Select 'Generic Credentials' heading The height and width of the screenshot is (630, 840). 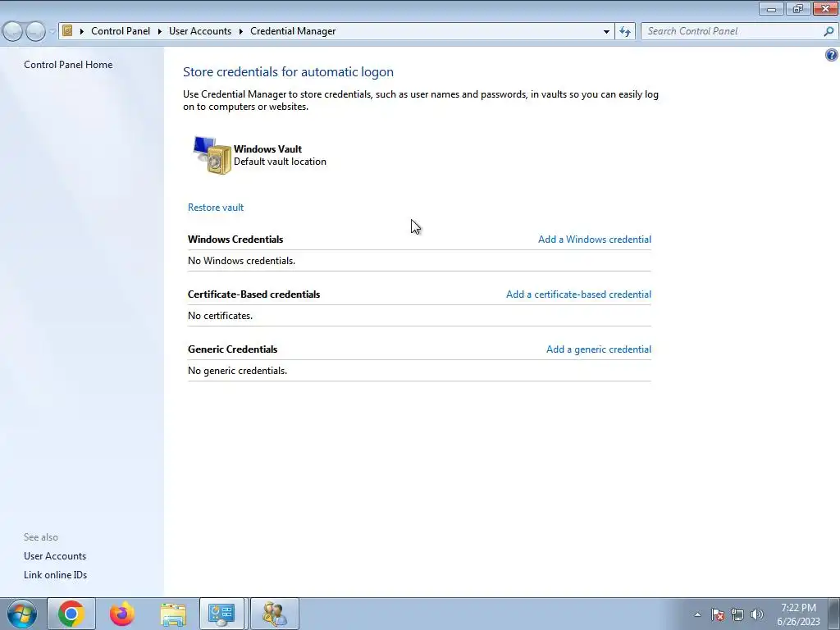coord(232,349)
